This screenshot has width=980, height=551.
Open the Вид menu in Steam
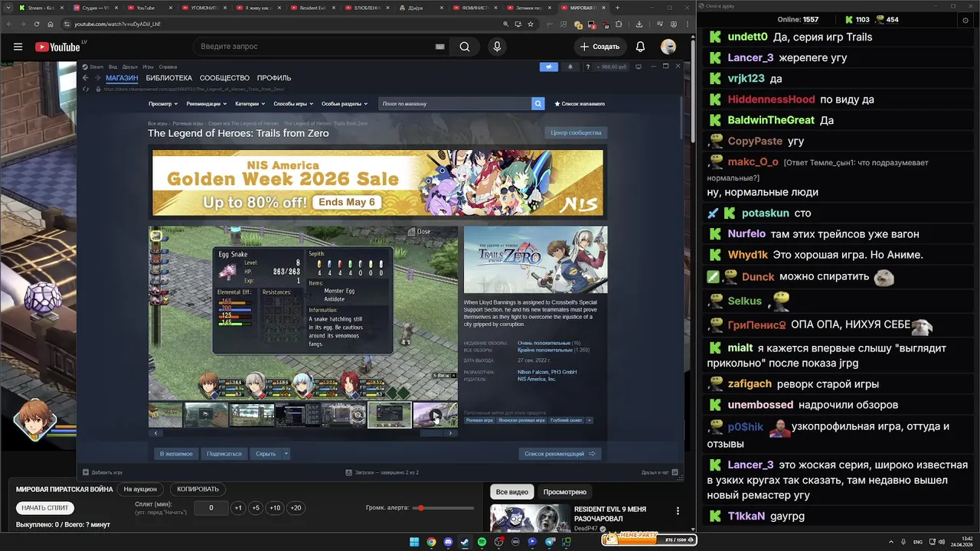coord(113,67)
